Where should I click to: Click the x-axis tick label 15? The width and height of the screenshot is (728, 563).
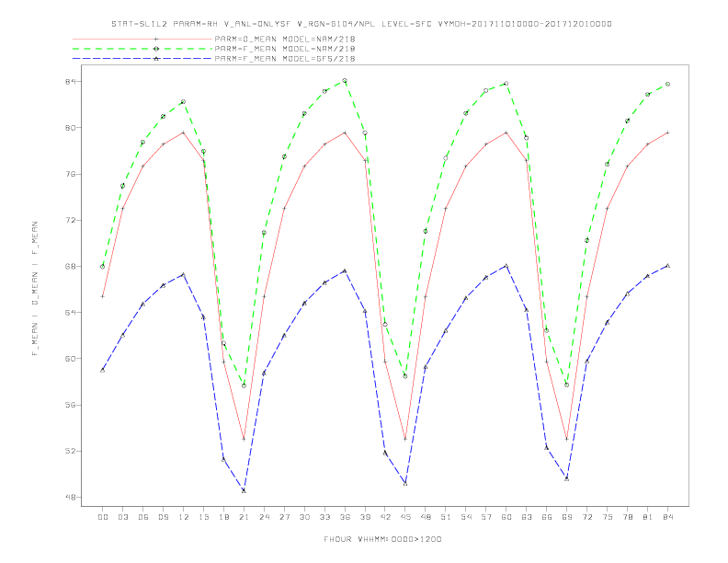203,517
